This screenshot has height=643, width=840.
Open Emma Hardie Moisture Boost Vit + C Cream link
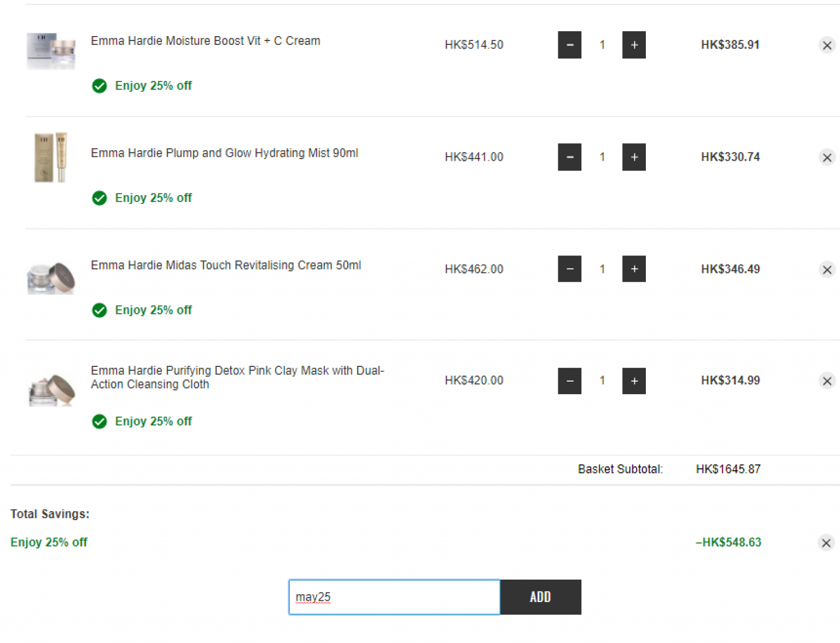pyautogui.click(x=205, y=41)
